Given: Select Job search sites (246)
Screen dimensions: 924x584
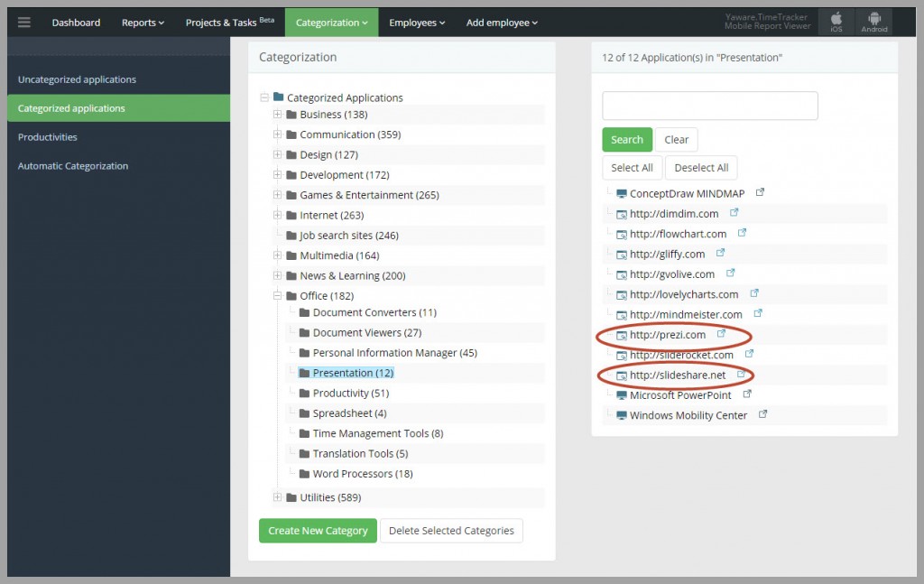Looking at the screenshot, I should click(x=349, y=236).
